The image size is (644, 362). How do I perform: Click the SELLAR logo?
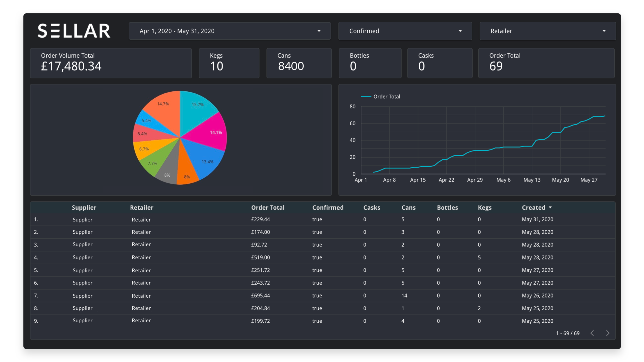[x=74, y=31]
